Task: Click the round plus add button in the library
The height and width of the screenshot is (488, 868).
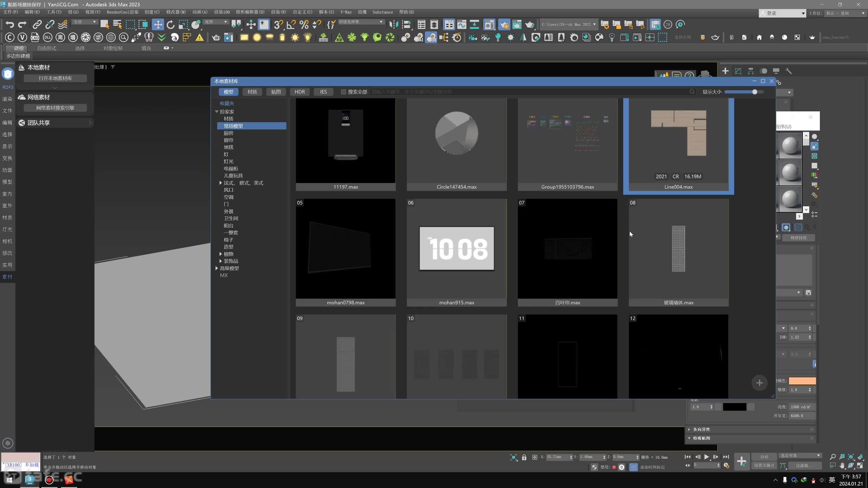Action: [x=759, y=383]
